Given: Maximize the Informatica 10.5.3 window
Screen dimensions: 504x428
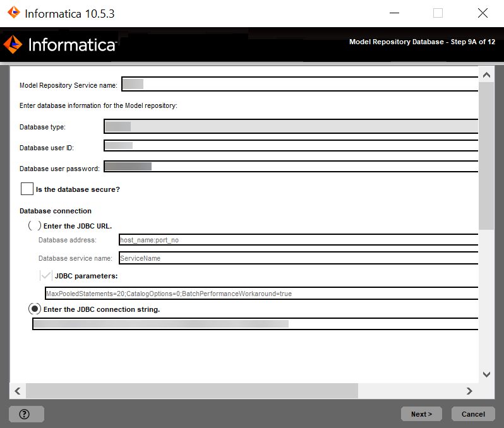Looking at the screenshot, I should tap(438, 13).
